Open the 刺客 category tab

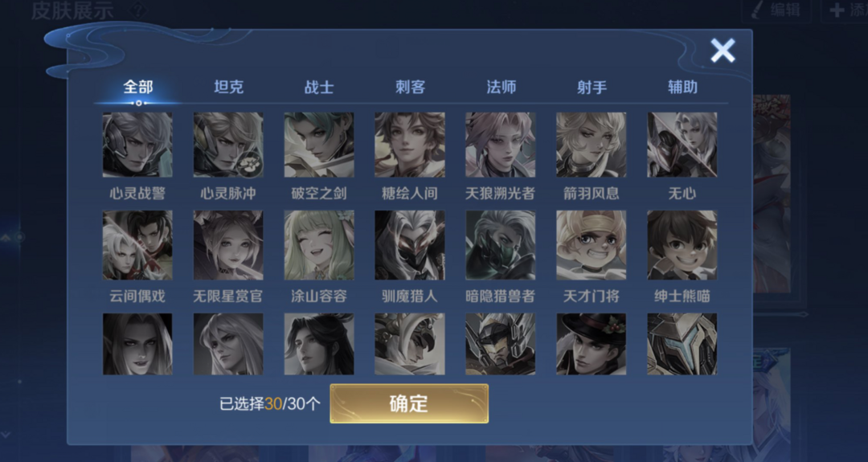[x=410, y=87]
